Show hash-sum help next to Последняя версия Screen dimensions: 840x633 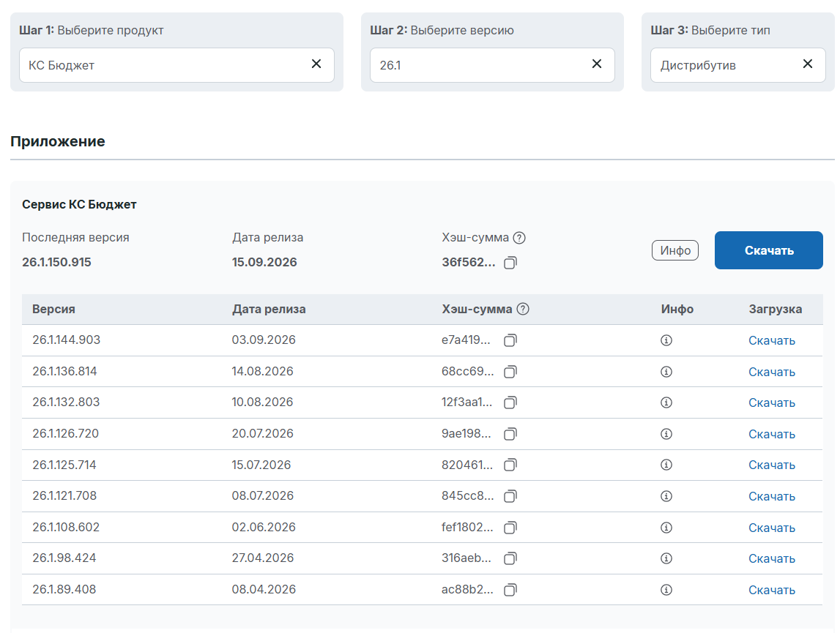point(519,238)
